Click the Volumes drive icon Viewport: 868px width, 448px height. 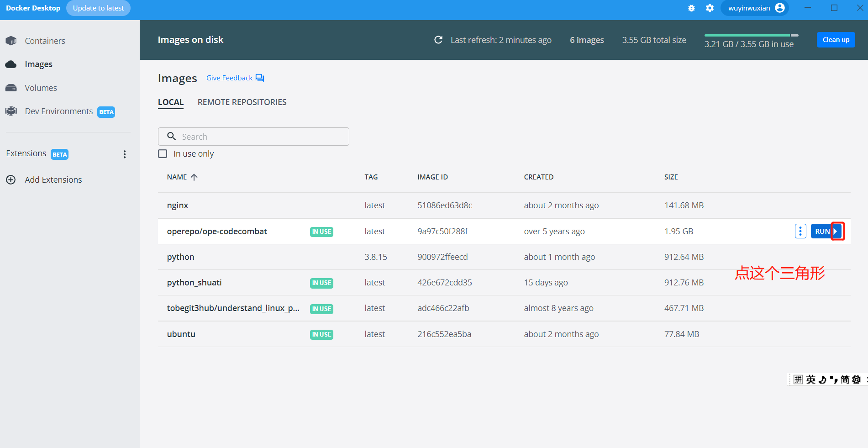(11, 88)
